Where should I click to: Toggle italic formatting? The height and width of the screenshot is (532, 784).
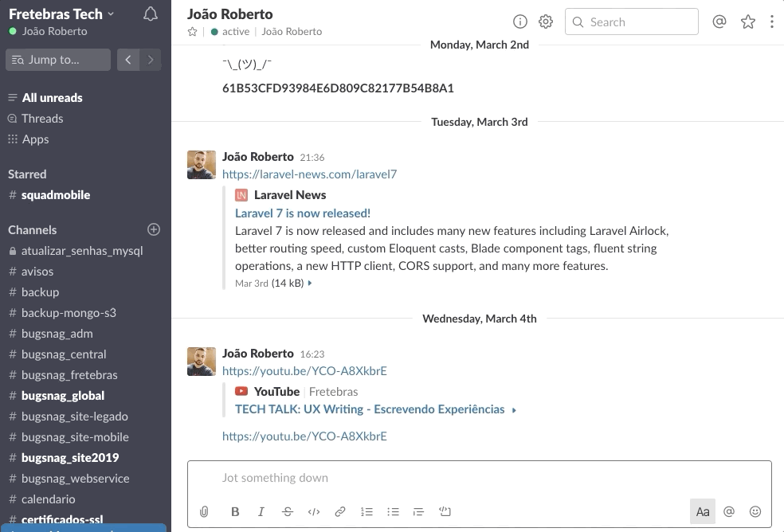[261, 511]
